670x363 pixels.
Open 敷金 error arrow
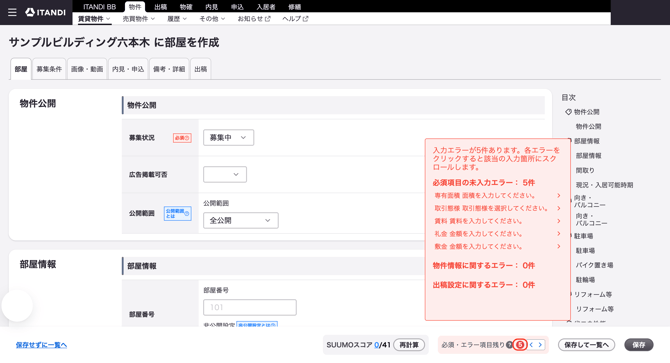tap(558, 246)
